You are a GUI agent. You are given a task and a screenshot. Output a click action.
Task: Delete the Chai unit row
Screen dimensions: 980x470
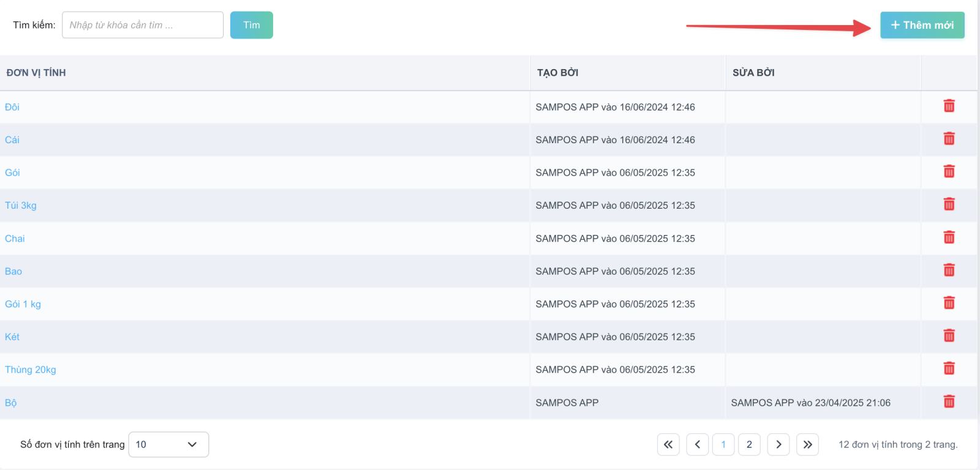[x=949, y=237]
